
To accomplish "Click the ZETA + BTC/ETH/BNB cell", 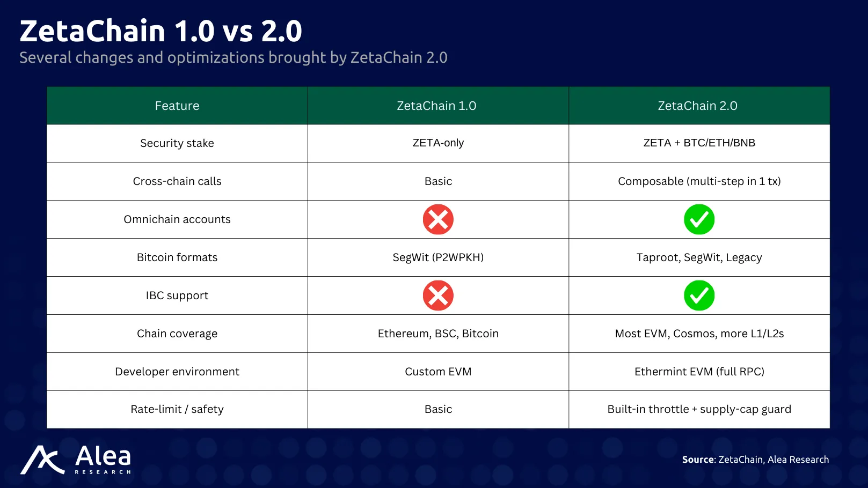I will coord(699,143).
